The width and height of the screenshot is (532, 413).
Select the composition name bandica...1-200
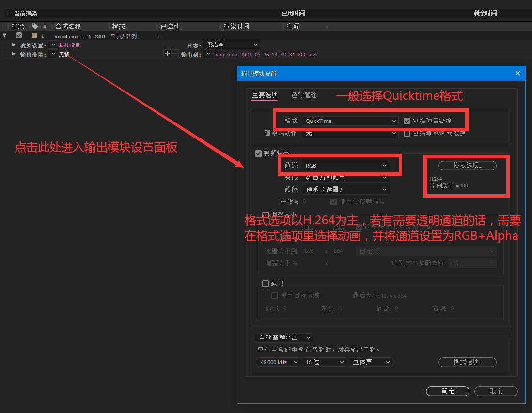coord(79,36)
